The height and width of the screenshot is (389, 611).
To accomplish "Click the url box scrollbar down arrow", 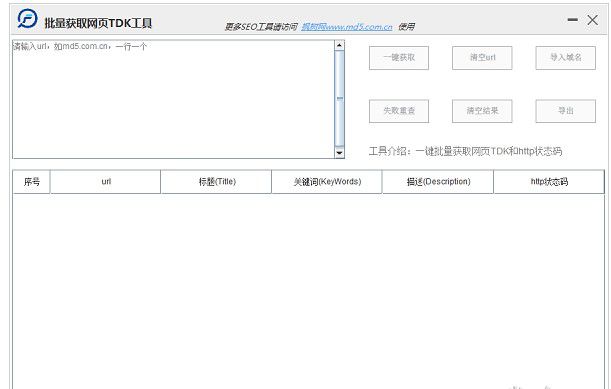I will [x=339, y=153].
